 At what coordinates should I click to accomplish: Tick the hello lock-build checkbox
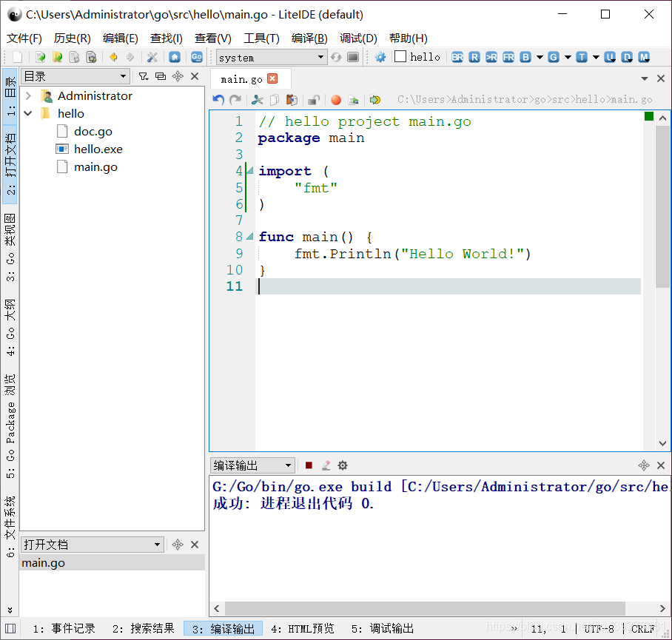[400, 56]
